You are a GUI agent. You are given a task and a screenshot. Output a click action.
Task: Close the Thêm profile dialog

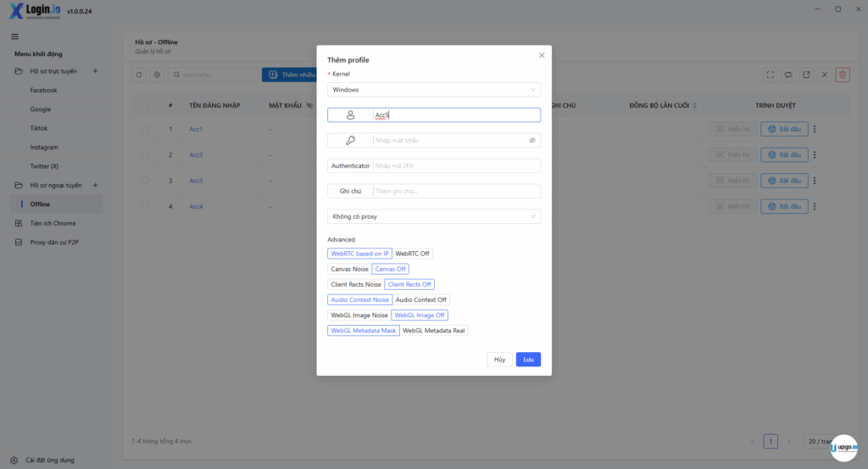tap(542, 55)
